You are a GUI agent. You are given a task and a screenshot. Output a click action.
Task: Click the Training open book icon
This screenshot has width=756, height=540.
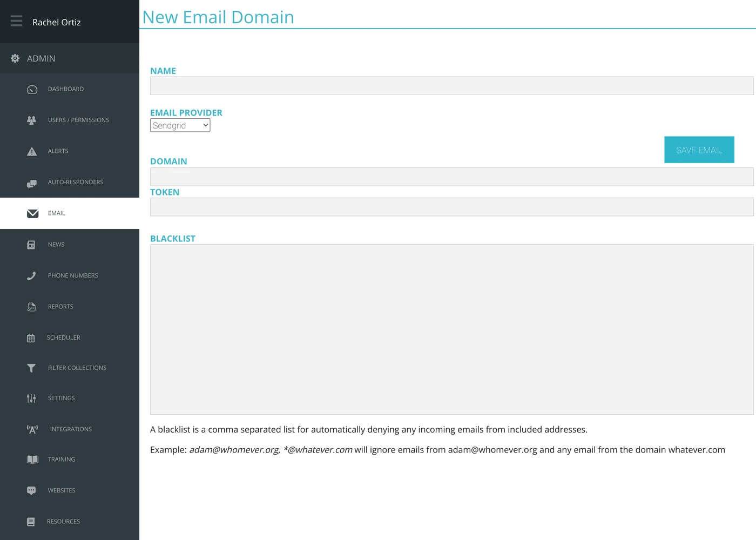click(x=32, y=460)
